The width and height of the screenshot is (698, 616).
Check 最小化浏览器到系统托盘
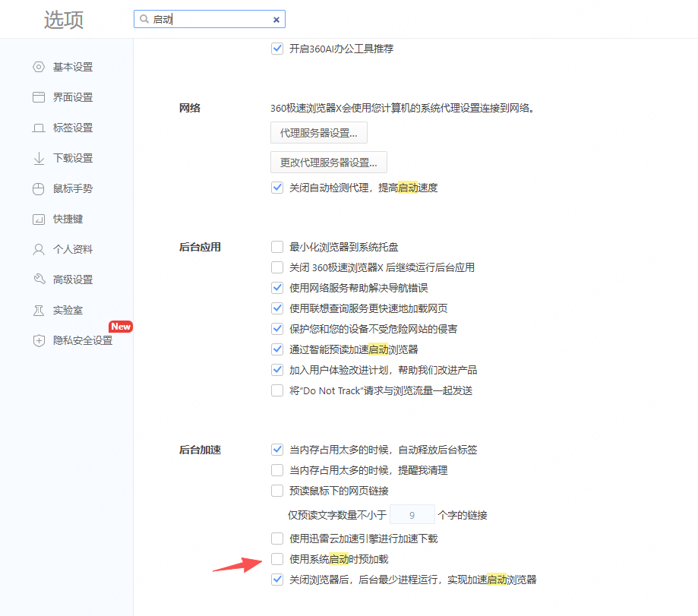pyautogui.click(x=277, y=247)
